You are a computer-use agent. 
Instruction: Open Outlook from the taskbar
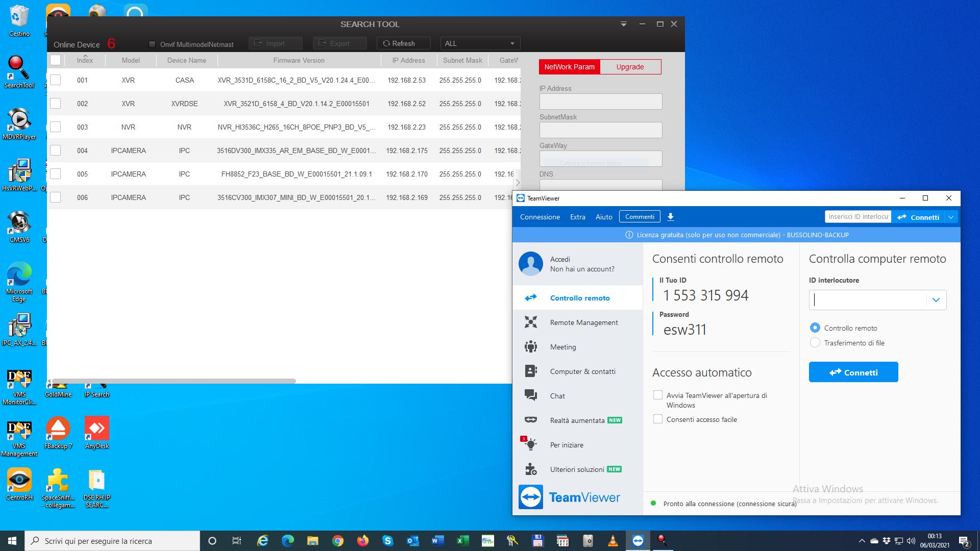(x=412, y=541)
